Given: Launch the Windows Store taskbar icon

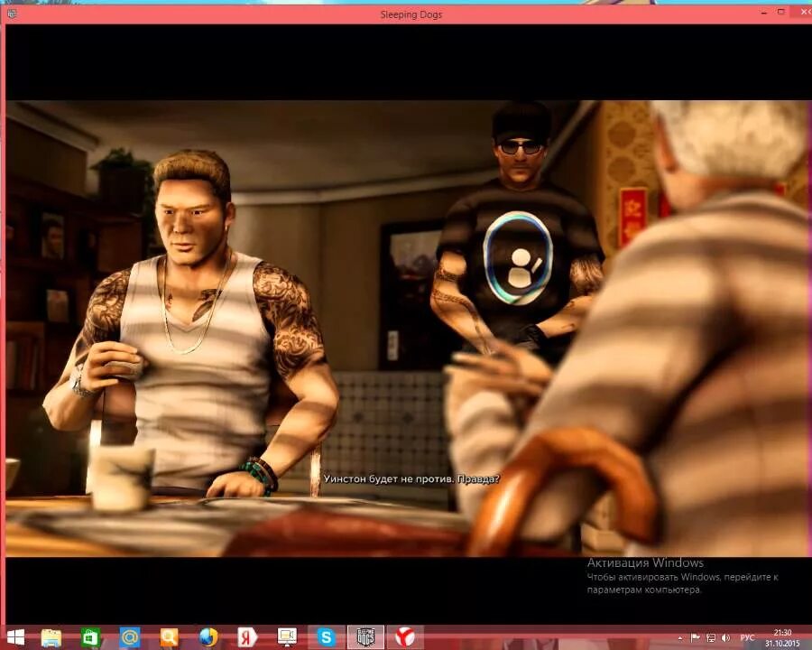Looking at the screenshot, I should (90, 637).
